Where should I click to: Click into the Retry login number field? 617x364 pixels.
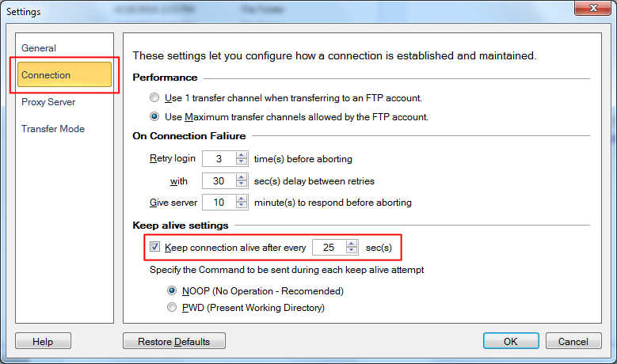pyautogui.click(x=219, y=159)
